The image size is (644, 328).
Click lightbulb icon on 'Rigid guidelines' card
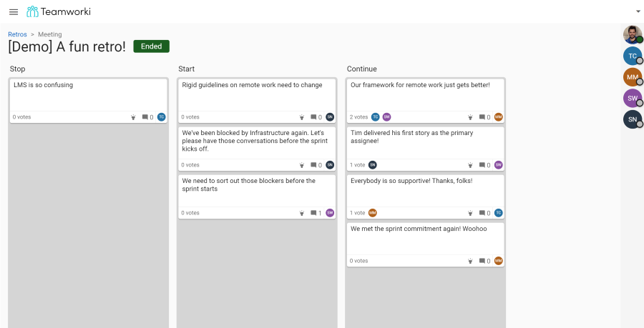(301, 117)
